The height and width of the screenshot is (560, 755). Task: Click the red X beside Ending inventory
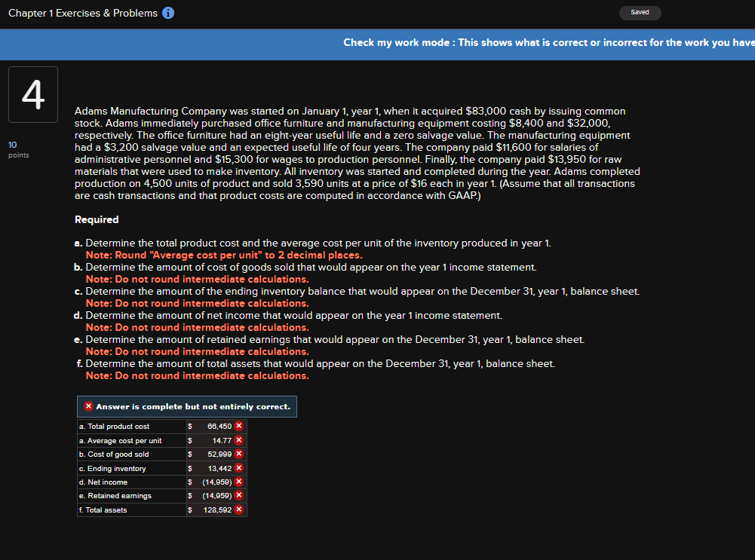[239, 467]
